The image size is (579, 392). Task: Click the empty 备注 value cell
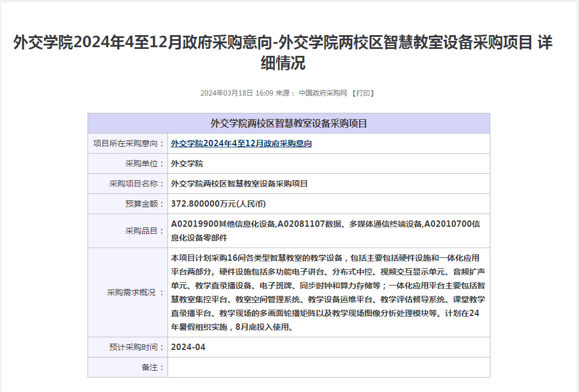(x=328, y=367)
